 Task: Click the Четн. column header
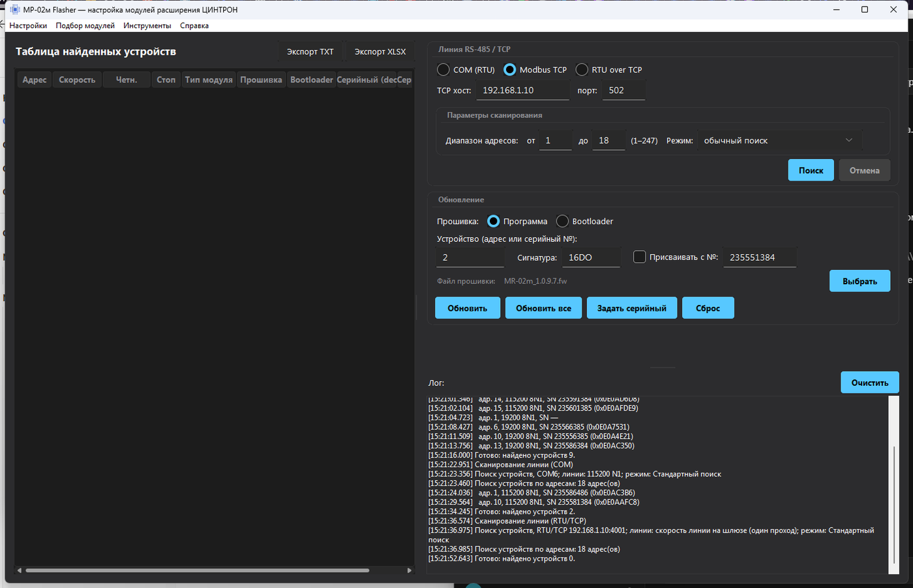point(127,80)
